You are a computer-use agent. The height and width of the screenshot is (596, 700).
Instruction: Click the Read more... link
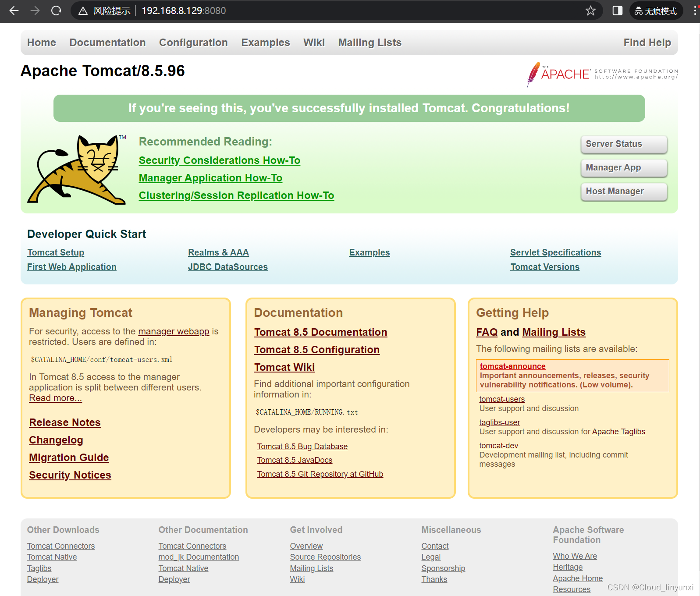pyautogui.click(x=55, y=398)
